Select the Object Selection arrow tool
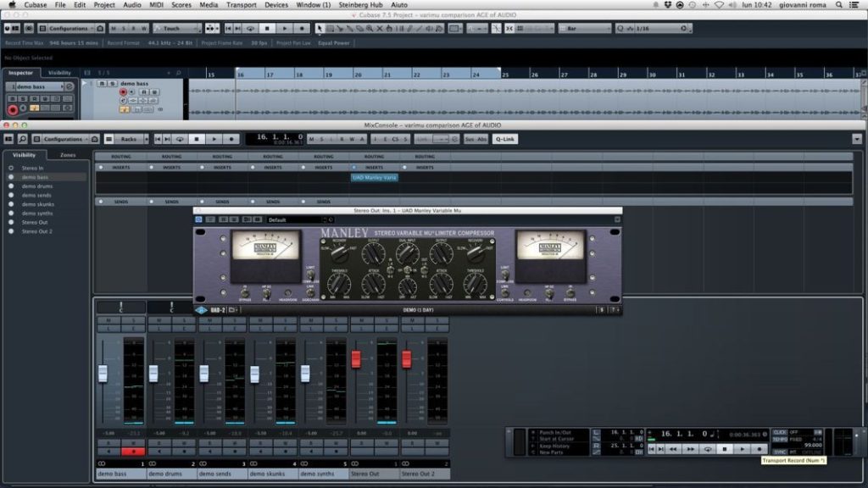 point(319,29)
